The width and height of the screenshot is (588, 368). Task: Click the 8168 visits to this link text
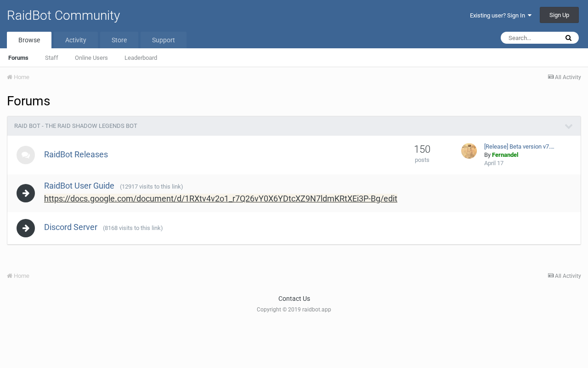133,228
